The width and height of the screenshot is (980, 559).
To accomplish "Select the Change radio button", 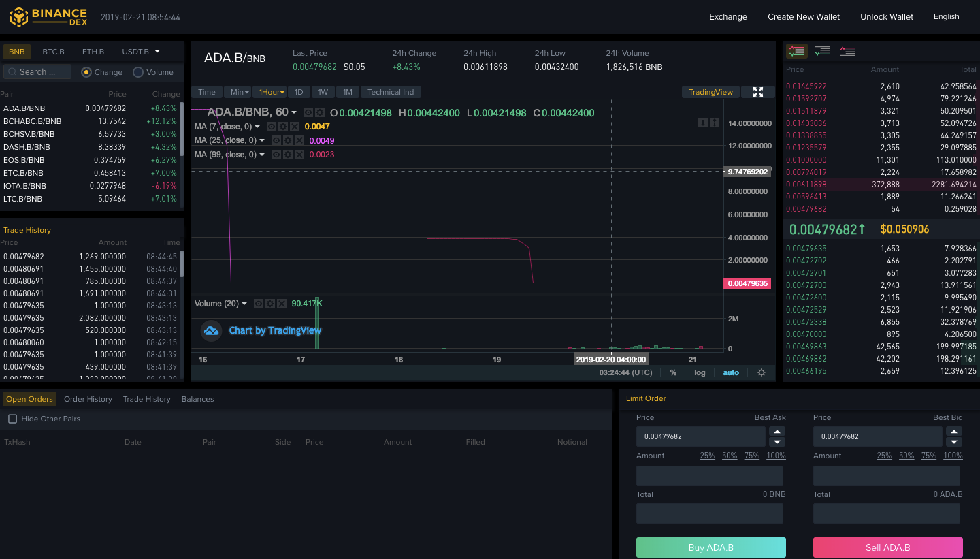I will tap(86, 72).
